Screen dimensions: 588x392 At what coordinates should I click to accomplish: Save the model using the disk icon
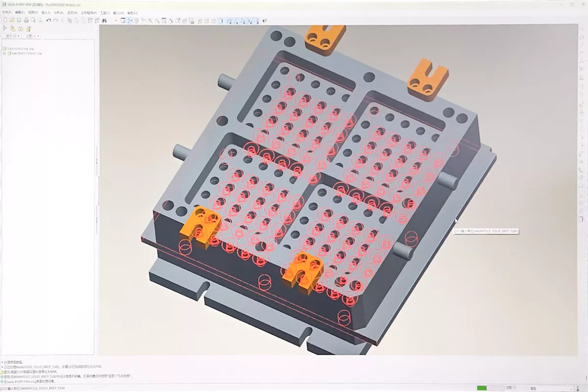[x=19, y=21]
